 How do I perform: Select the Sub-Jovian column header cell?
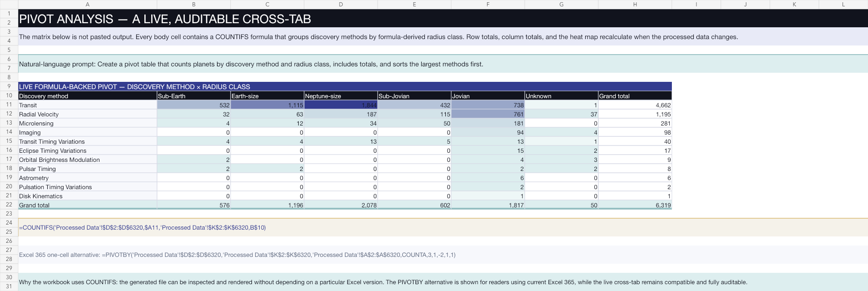(414, 95)
